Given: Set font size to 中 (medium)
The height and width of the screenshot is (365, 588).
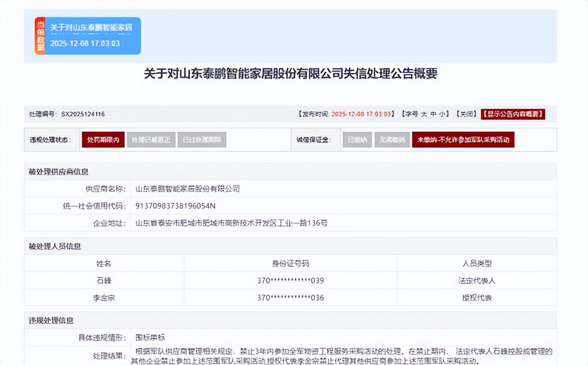Looking at the screenshot, I should pyautogui.click(x=433, y=114).
